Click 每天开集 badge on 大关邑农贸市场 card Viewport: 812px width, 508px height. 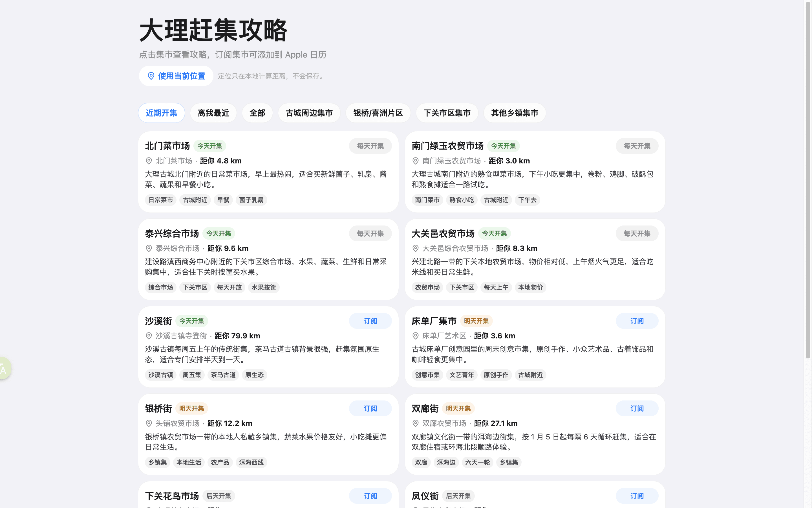point(637,233)
